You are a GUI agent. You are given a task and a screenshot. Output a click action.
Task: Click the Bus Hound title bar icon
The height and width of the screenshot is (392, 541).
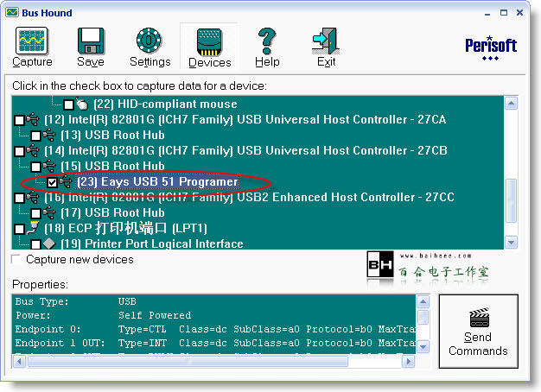[x=12, y=13]
